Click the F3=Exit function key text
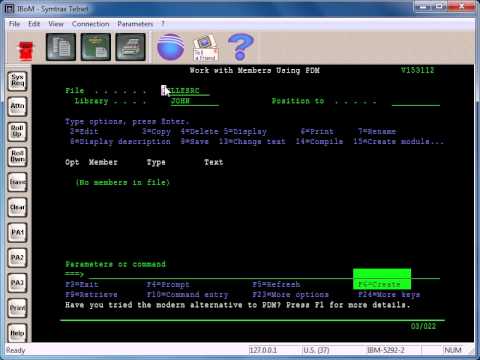 (82, 285)
